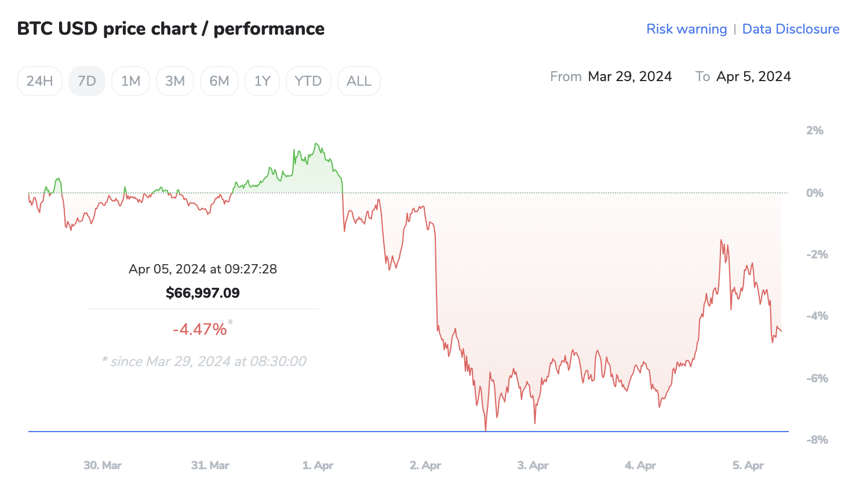Switch to the 7D range
The image size is (852, 504).
[x=87, y=81]
